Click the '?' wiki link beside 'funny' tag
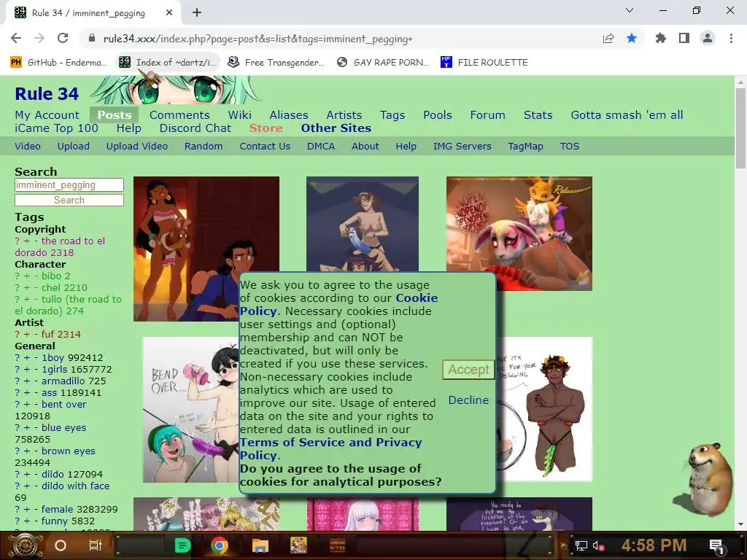 [18, 521]
